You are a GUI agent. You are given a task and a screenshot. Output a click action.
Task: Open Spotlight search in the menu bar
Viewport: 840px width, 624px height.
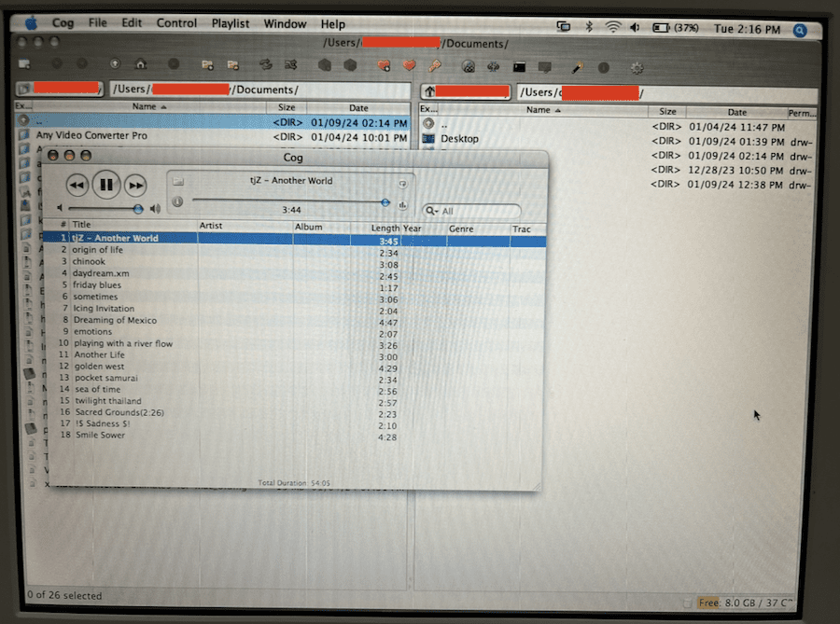[800, 31]
